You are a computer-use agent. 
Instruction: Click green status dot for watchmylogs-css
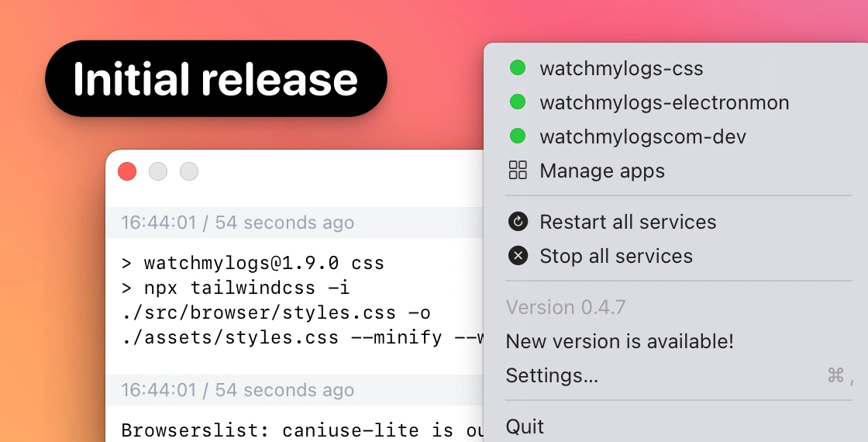point(518,68)
